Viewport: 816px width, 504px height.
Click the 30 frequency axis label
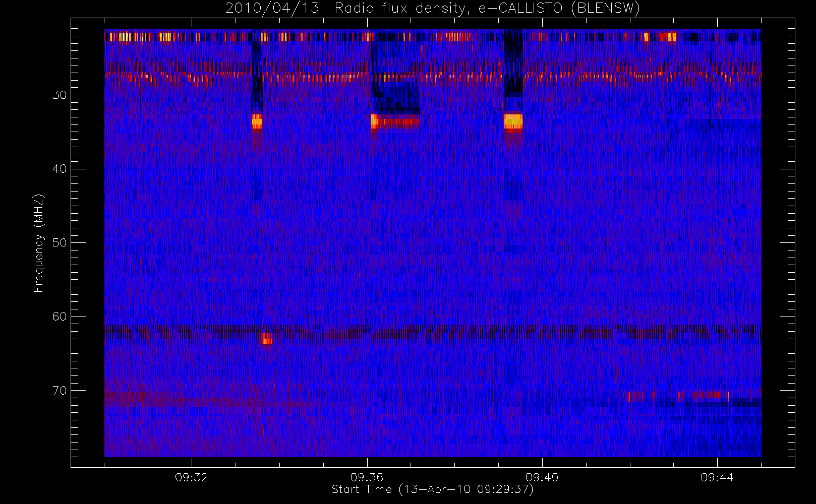click(60, 95)
